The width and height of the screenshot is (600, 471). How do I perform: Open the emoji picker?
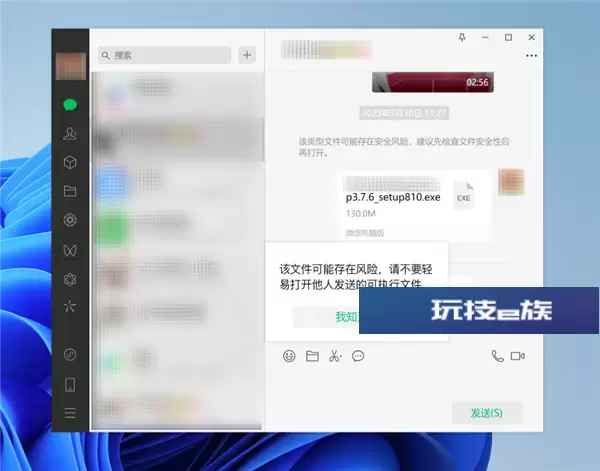click(x=289, y=356)
